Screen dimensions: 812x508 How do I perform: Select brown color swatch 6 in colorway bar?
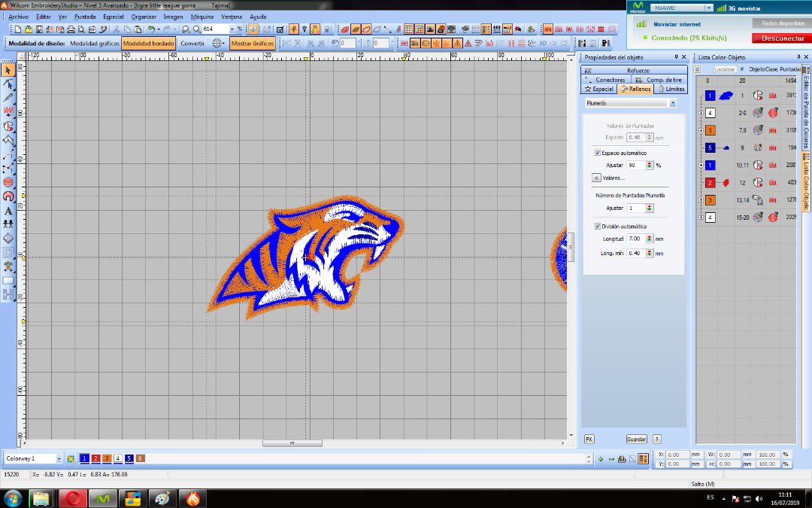tap(141, 459)
